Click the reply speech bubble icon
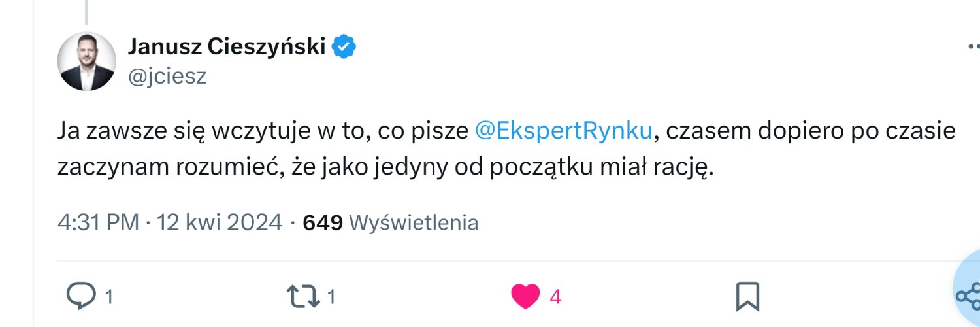The height and width of the screenshot is (327, 980). click(x=81, y=297)
